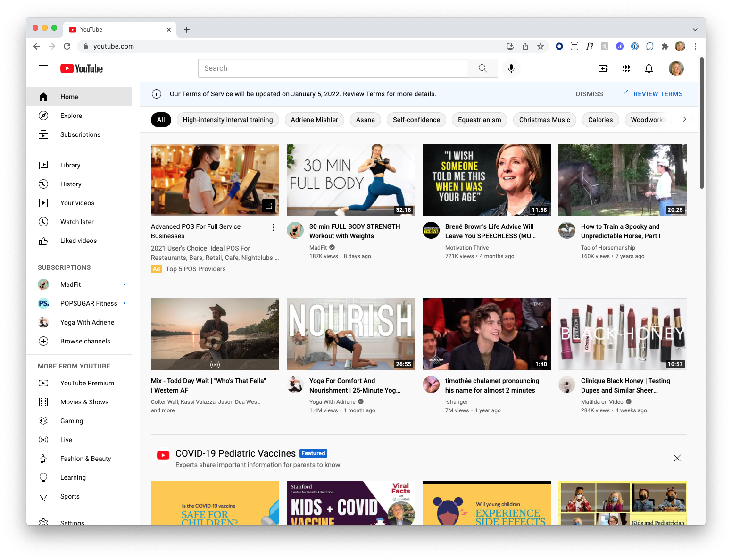This screenshot has width=732, height=560.
Task: Open the Create video icon
Action: point(604,68)
